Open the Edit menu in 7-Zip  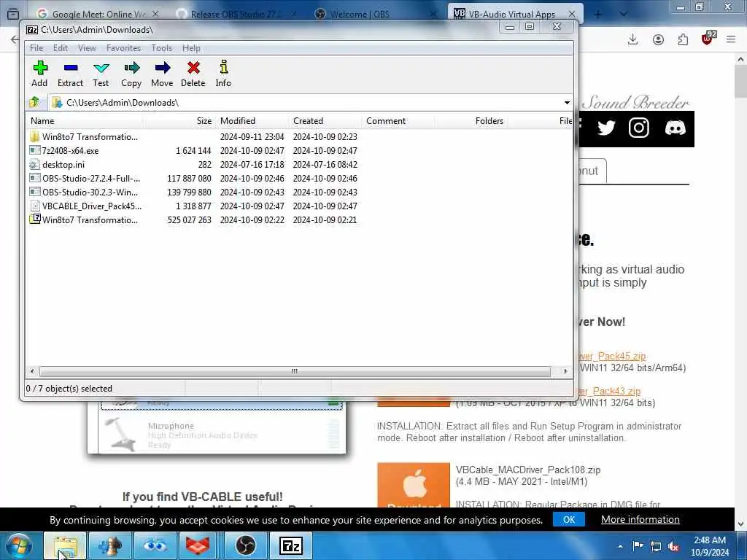pos(60,48)
